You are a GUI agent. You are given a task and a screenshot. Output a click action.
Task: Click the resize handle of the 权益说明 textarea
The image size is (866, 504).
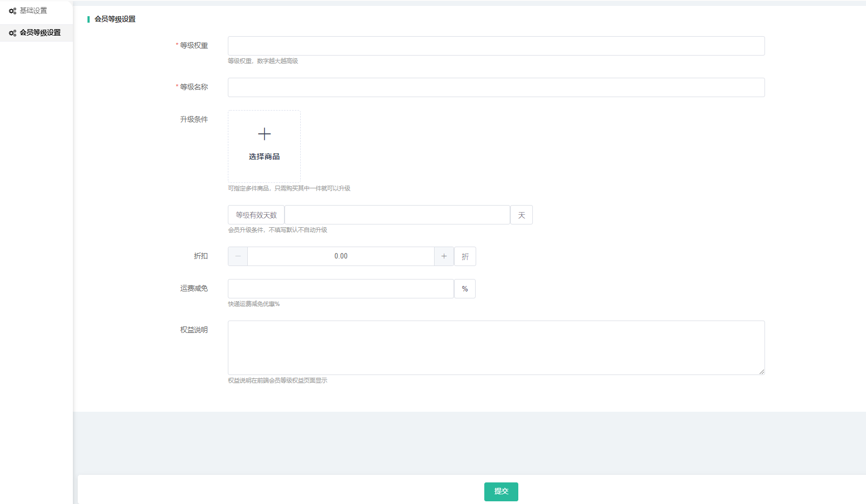(x=762, y=372)
